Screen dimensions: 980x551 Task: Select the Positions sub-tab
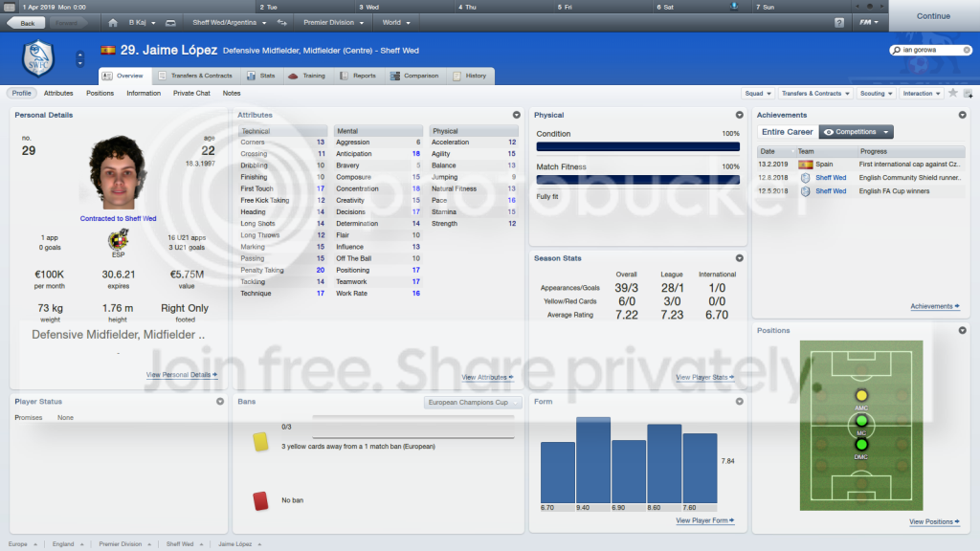100,93
